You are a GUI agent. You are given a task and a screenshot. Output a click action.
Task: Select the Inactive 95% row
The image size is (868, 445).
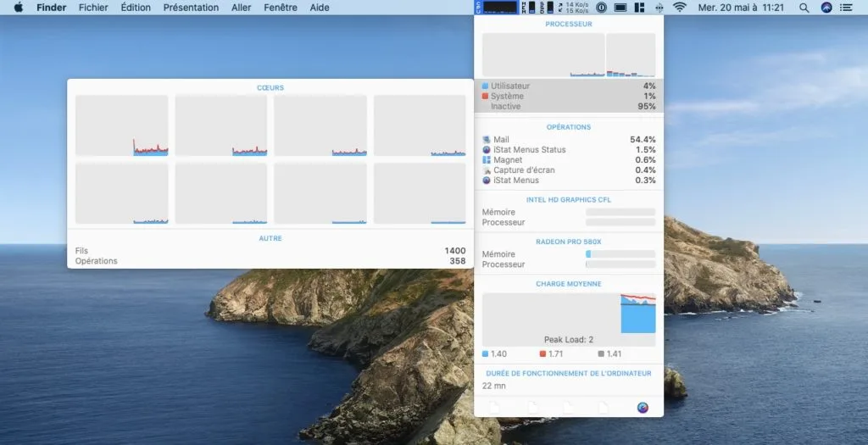569,106
